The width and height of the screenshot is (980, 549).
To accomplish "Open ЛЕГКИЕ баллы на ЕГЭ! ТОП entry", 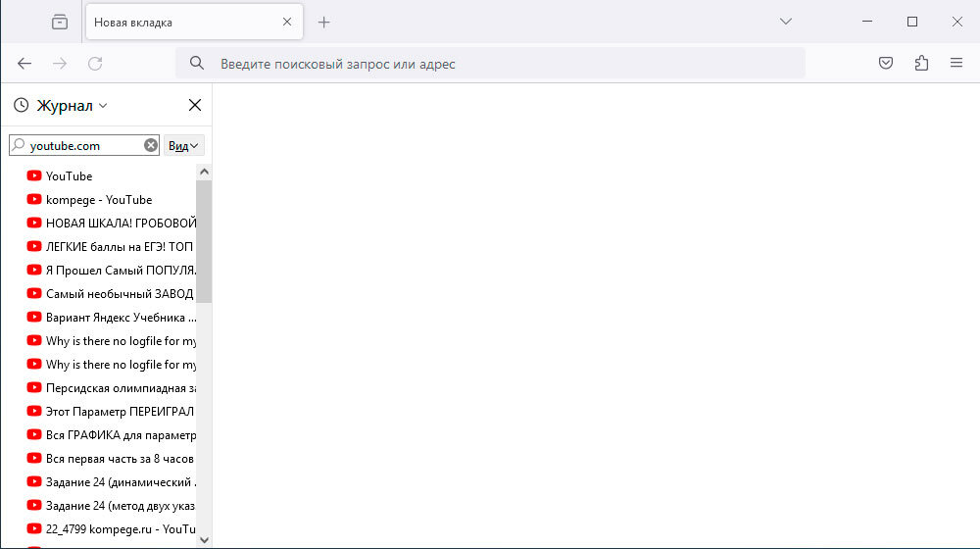I will pyautogui.click(x=112, y=247).
